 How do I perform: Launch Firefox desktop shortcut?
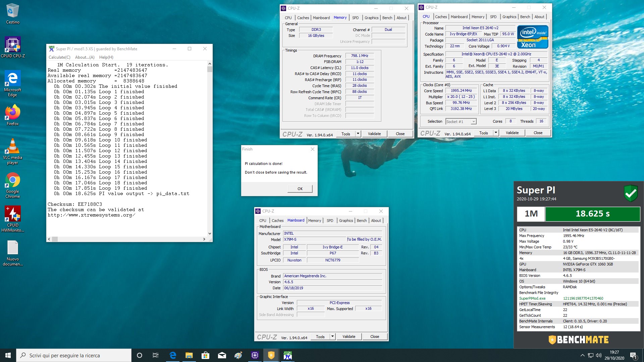(12, 115)
